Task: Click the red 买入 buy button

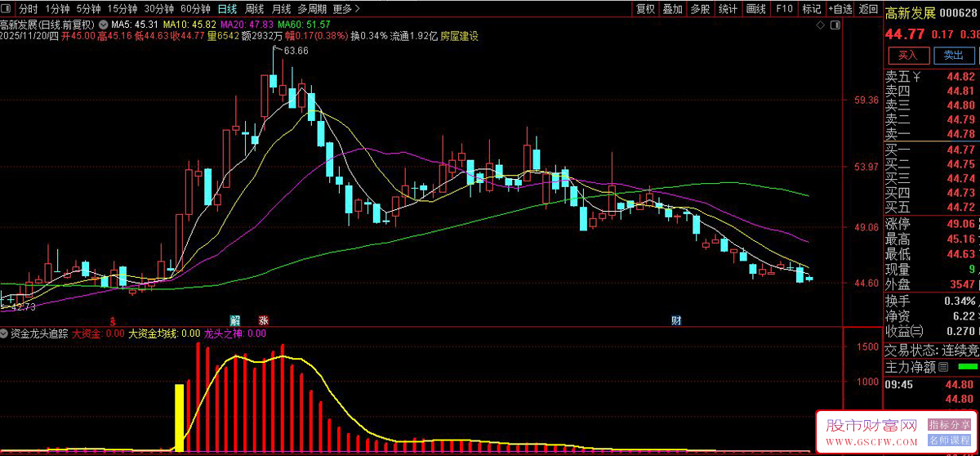Action: pyautogui.click(x=908, y=56)
